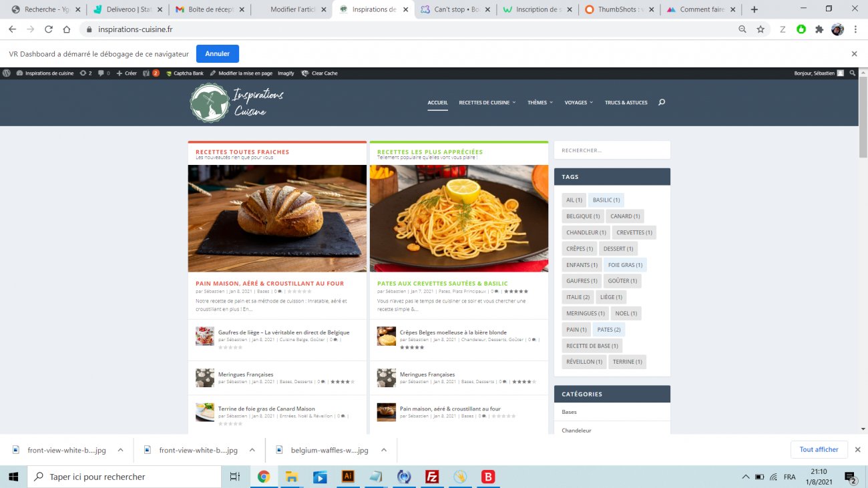This screenshot has width=868, height=488.
Task: Open the Chrome extensions puzzle icon
Action: 819,29
